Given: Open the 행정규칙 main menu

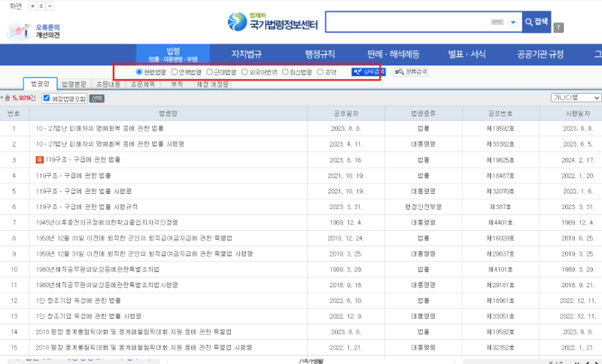Looking at the screenshot, I should tap(320, 54).
